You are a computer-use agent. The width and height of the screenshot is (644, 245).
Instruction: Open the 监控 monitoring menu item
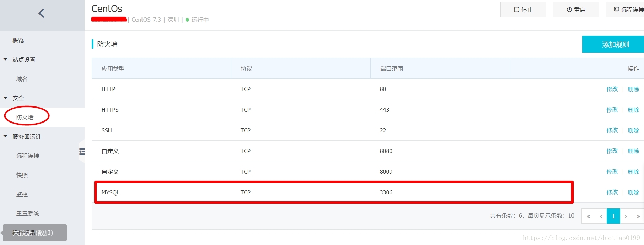[x=22, y=194]
